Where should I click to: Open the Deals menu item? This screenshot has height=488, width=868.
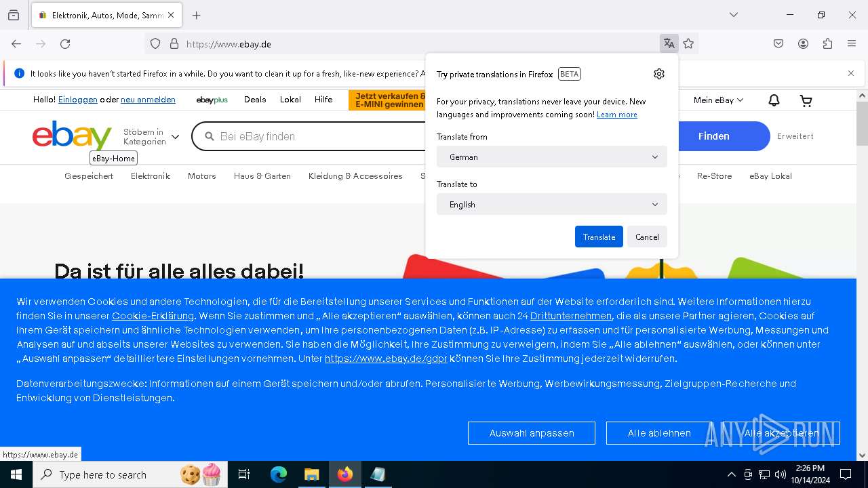[x=255, y=100]
